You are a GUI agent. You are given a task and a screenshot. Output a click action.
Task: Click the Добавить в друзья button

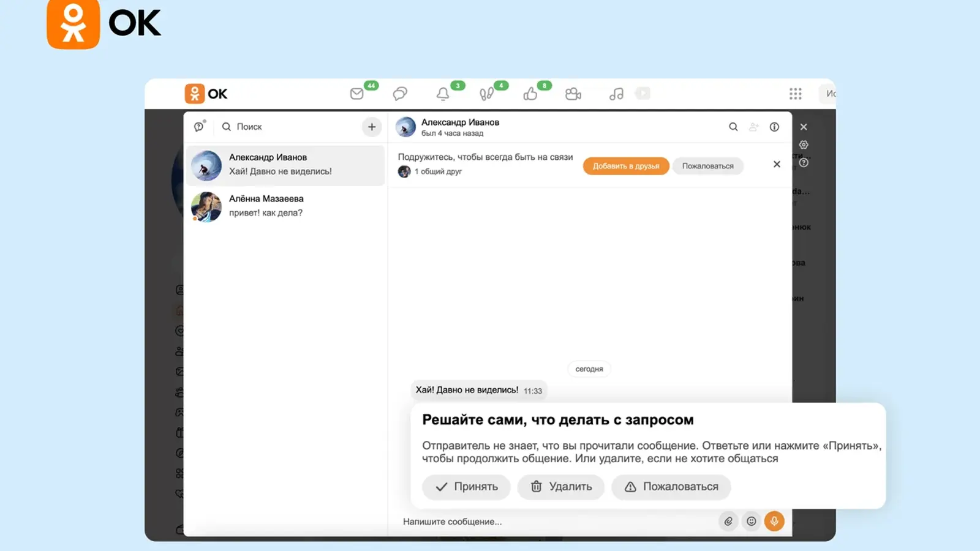[626, 166]
